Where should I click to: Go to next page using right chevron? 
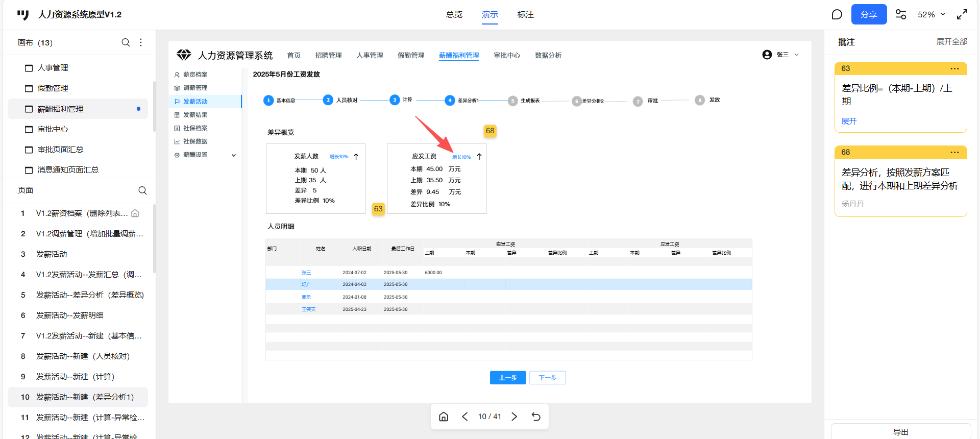514,417
